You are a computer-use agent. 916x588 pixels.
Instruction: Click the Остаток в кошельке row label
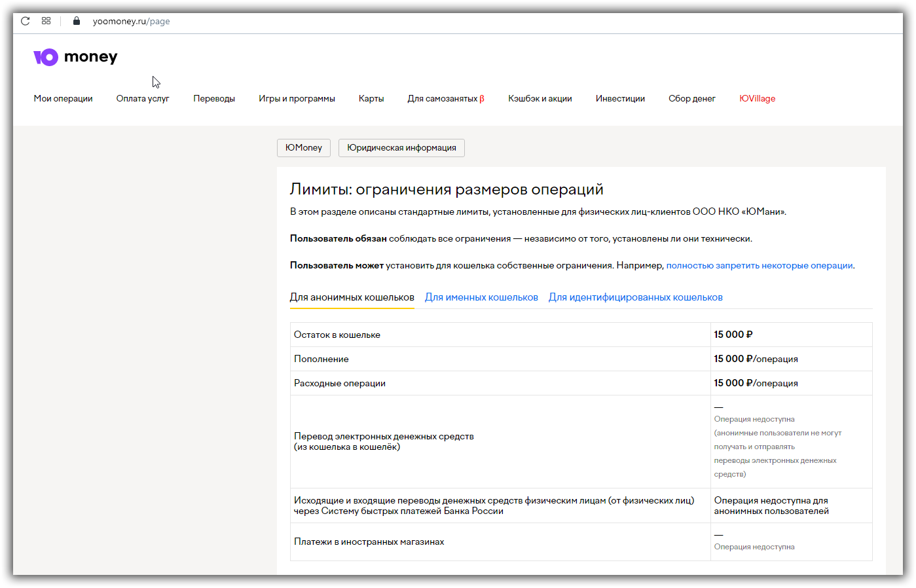coord(337,335)
